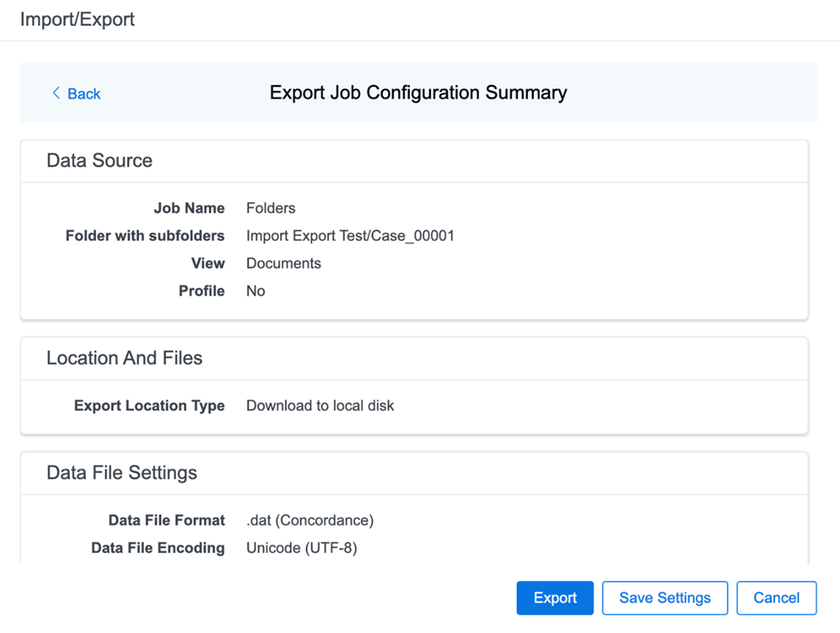Select the View value Documents
Viewport: 840px width, 633px height.
(x=284, y=263)
